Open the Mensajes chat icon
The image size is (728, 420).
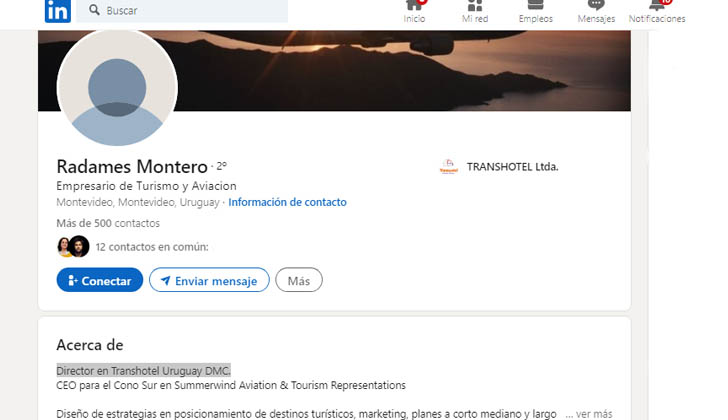(x=596, y=5)
